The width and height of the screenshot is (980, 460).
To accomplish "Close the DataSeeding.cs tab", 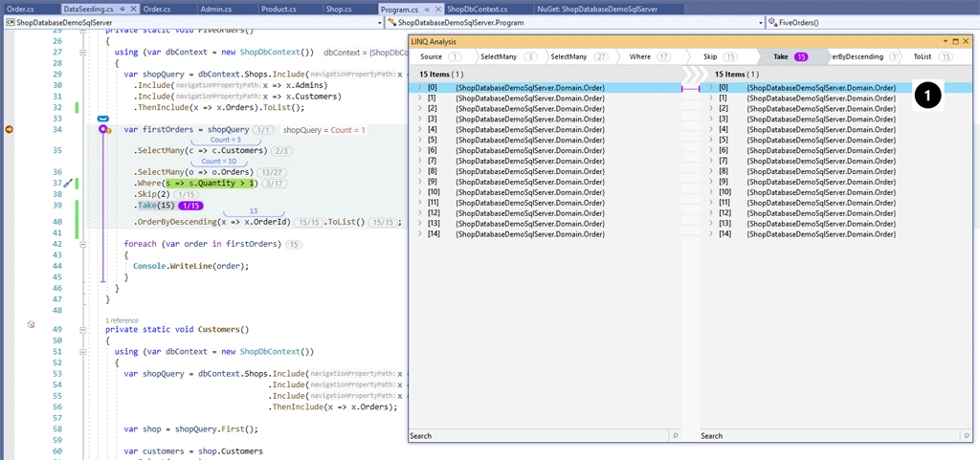I will tap(132, 10).
